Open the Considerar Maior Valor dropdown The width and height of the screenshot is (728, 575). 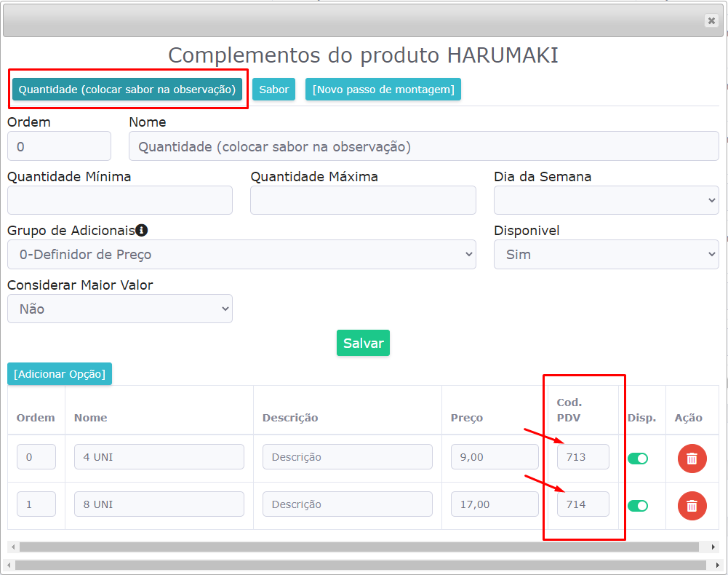(x=120, y=309)
